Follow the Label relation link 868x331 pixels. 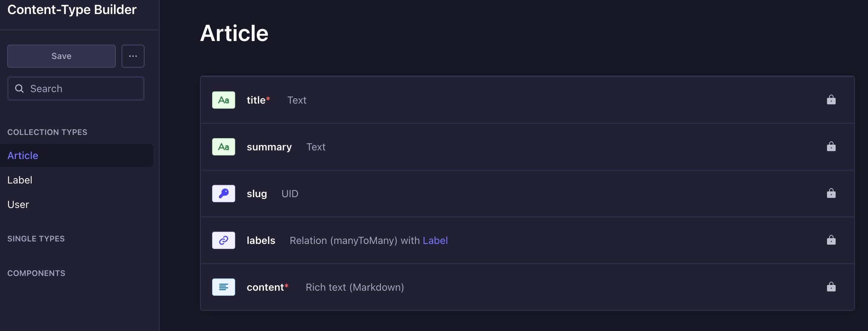pyautogui.click(x=435, y=240)
